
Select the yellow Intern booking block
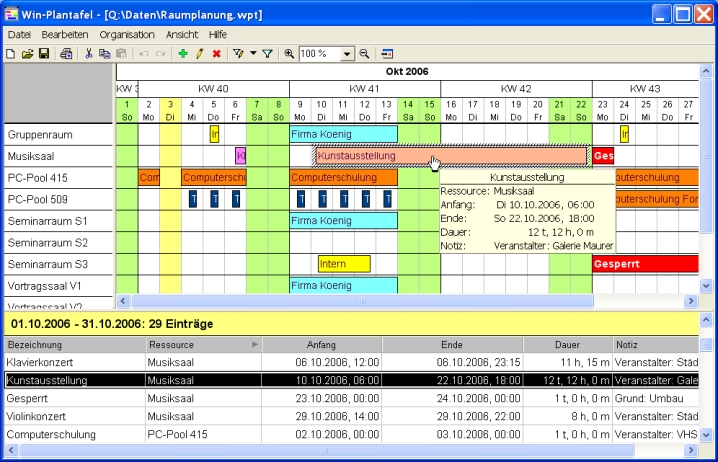tap(344, 264)
